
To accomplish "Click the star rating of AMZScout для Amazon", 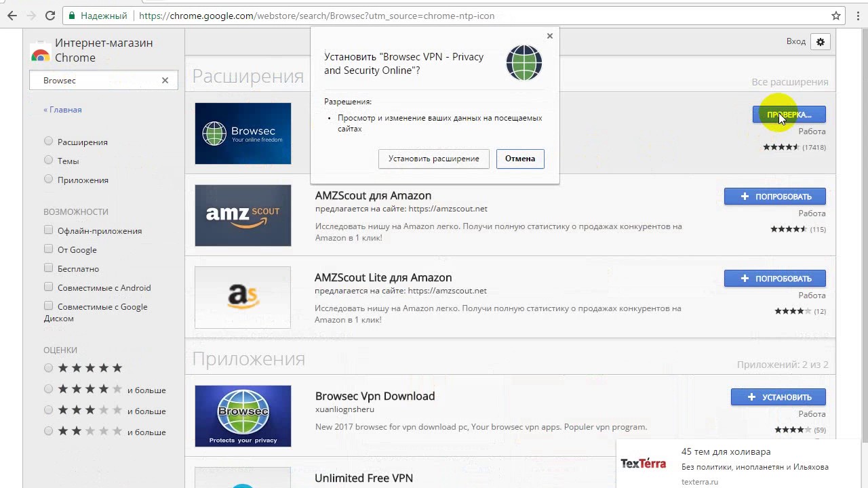I will 789,229.
